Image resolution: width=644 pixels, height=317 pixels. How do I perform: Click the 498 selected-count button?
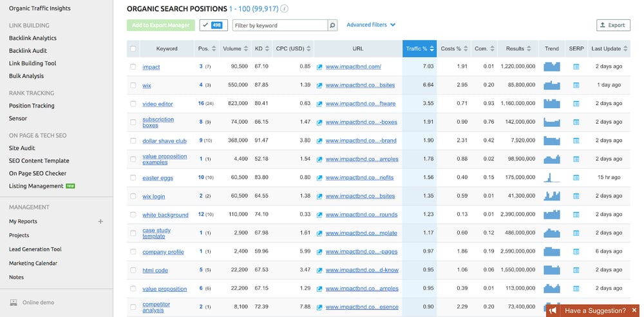tap(214, 25)
